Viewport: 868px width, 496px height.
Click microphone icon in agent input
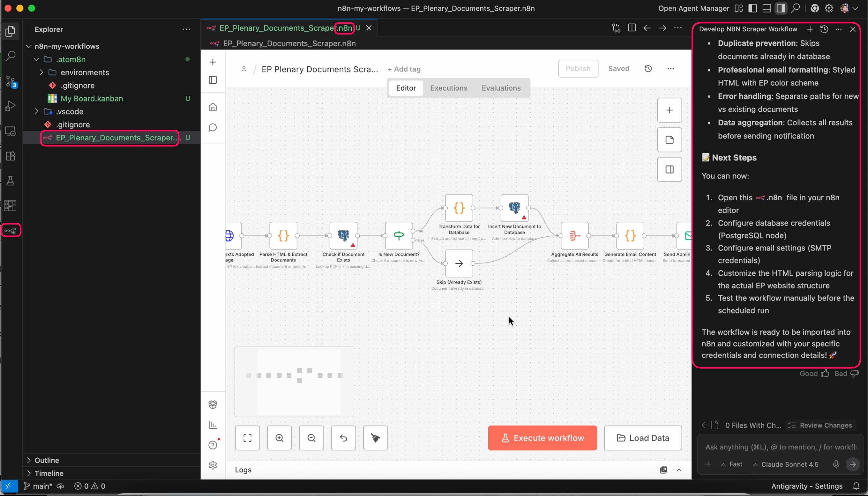click(836, 464)
